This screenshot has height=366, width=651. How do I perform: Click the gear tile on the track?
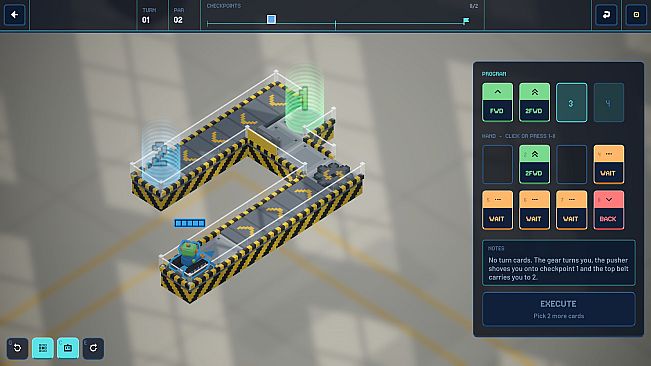tap(332, 173)
